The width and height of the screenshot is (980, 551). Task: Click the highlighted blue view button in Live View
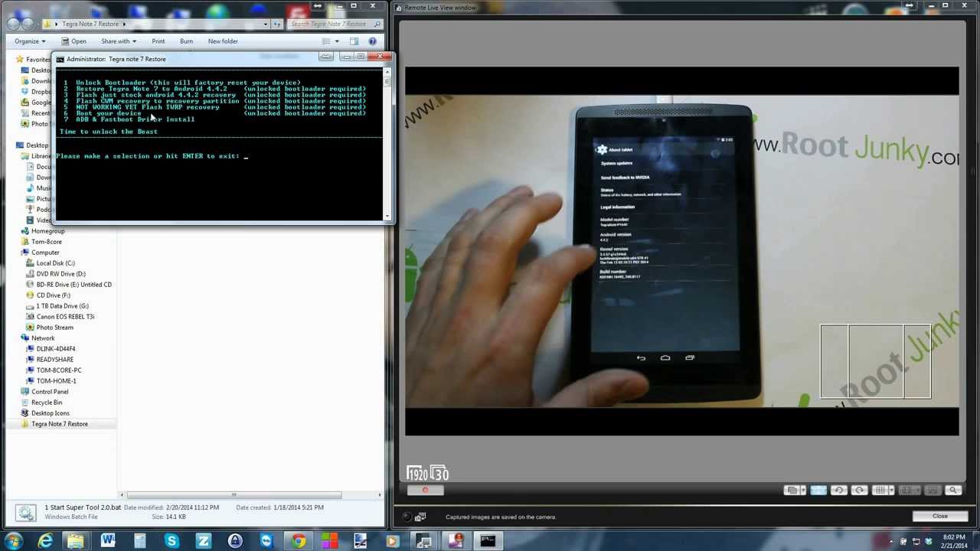click(818, 491)
